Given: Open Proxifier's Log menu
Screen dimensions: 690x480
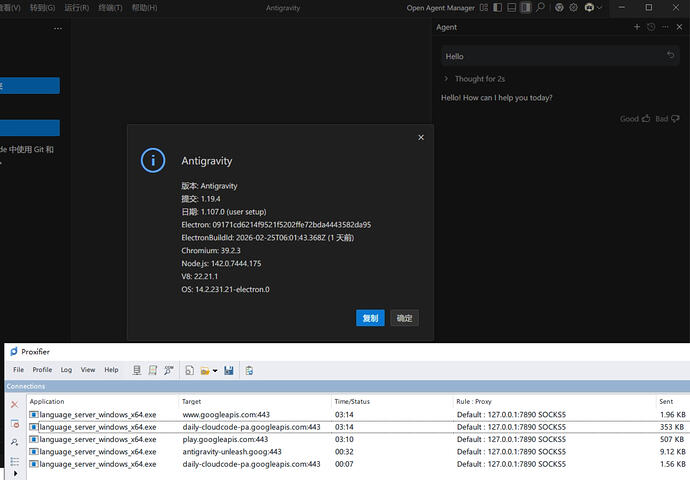Looking at the screenshot, I should [66, 370].
